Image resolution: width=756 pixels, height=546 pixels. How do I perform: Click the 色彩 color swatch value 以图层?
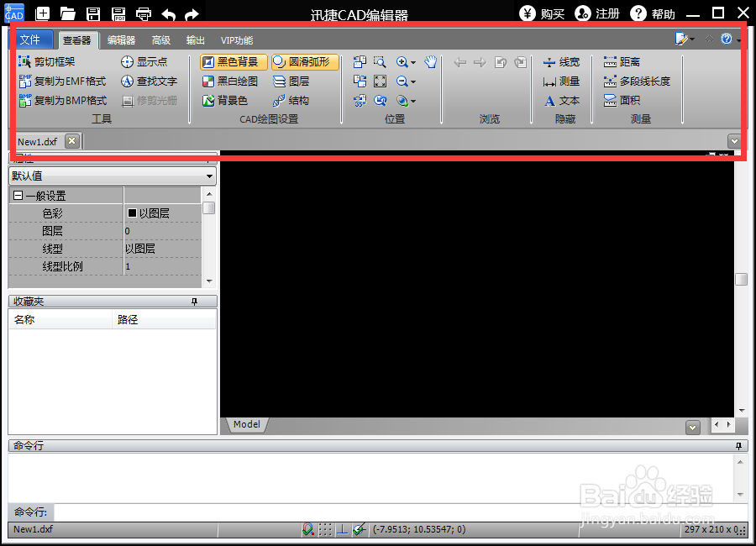coord(162,213)
